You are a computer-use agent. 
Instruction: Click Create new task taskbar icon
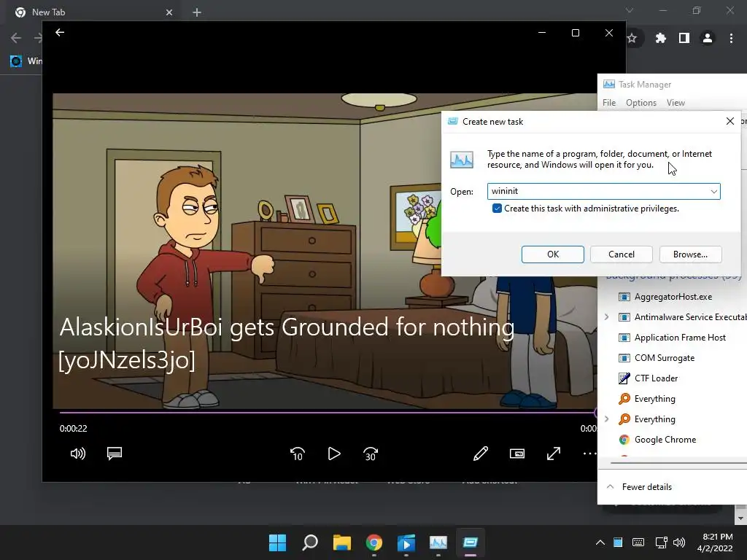click(471, 542)
